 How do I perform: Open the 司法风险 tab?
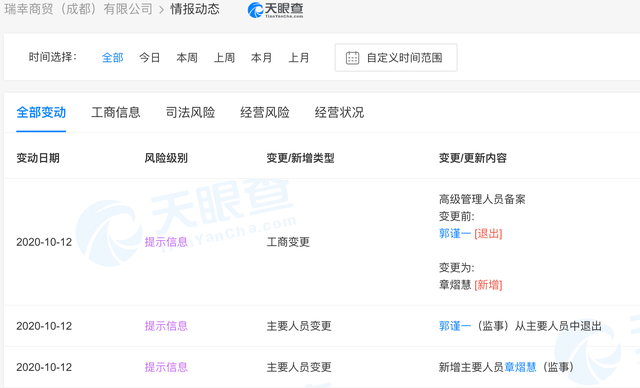pyautogui.click(x=190, y=112)
